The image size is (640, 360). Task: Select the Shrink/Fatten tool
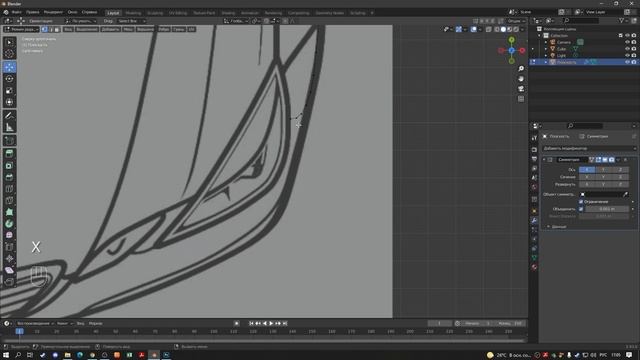(9, 258)
